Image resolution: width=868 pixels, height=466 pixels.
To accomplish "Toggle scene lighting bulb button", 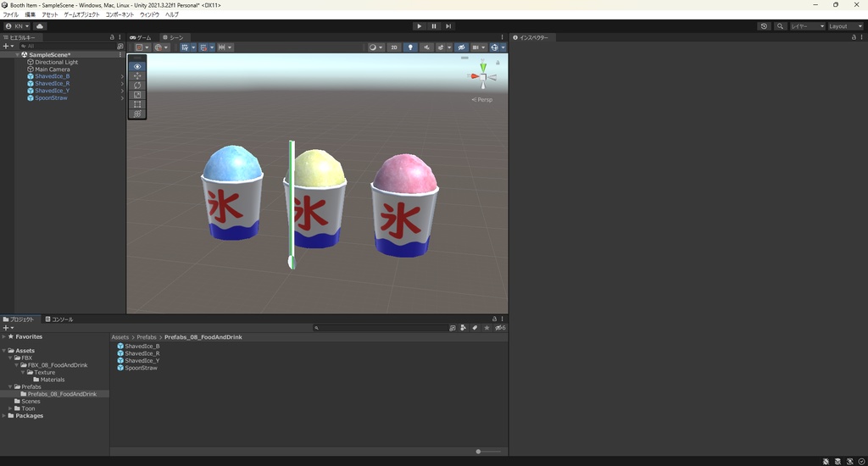I will [x=409, y=47].
